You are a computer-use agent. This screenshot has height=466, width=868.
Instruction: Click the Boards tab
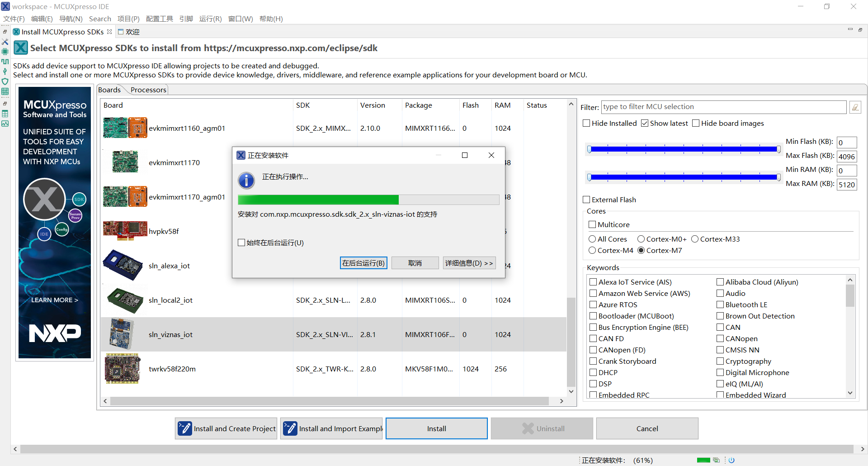tap(109, 90)
